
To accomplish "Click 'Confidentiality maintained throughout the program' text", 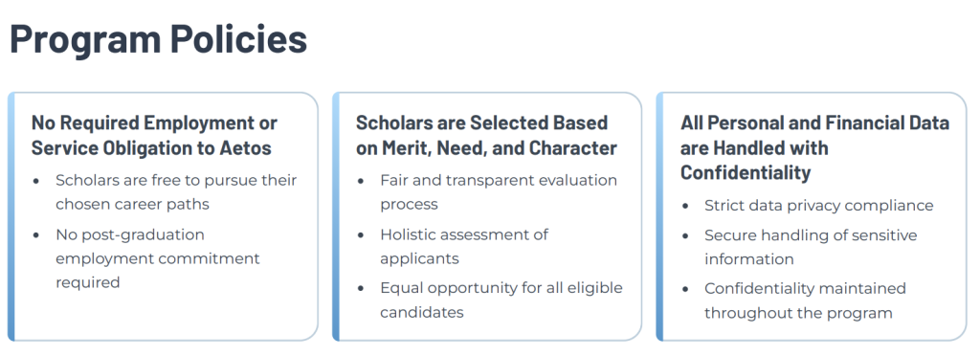I will pos(805,301).
